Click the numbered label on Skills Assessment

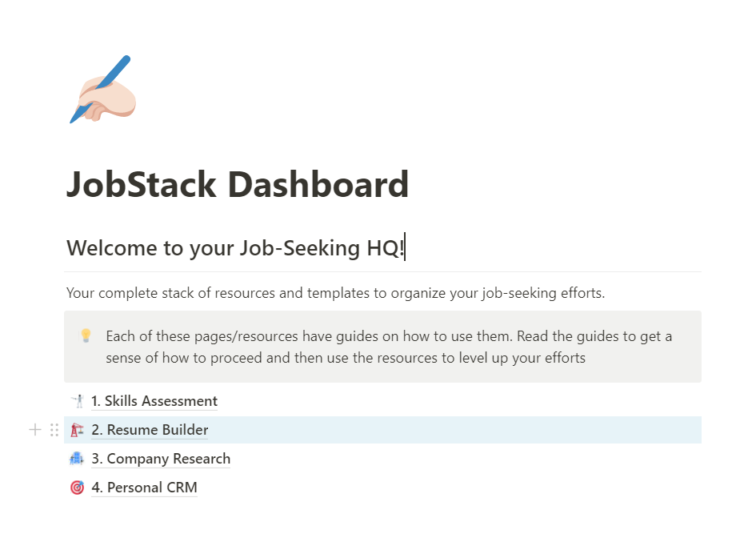[x=96, y=400]
